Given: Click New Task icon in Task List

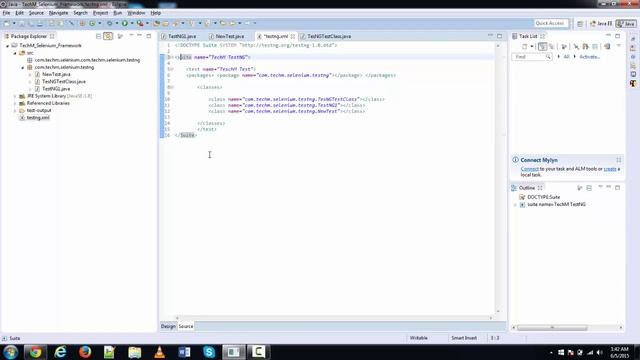Looking at the screenshot, I should (x=525, y=47).
